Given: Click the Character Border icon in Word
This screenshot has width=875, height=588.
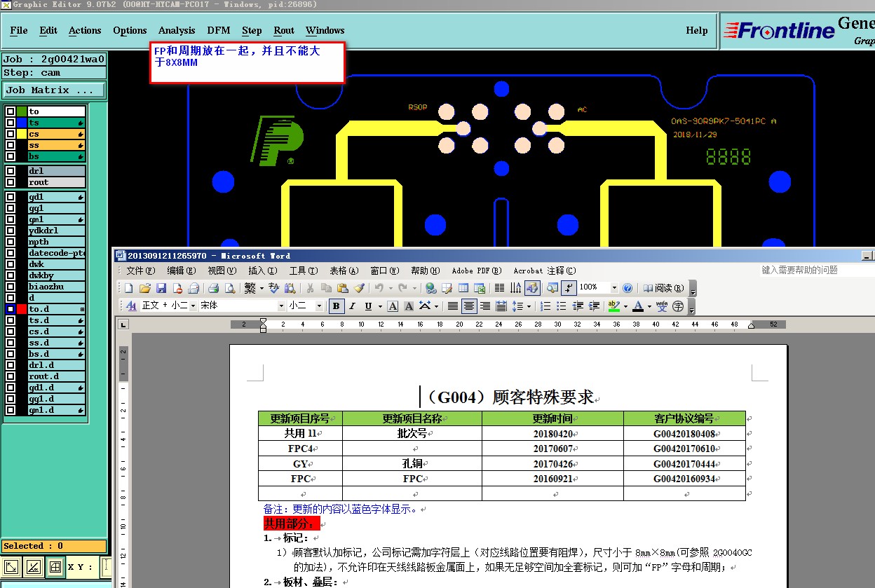Looking at the screenshot, I should (393, 306).
